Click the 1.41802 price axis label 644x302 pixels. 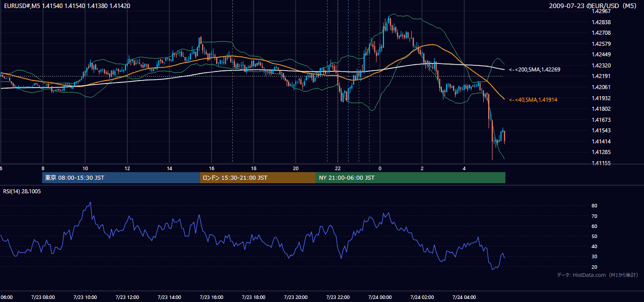tap(602, 109)
